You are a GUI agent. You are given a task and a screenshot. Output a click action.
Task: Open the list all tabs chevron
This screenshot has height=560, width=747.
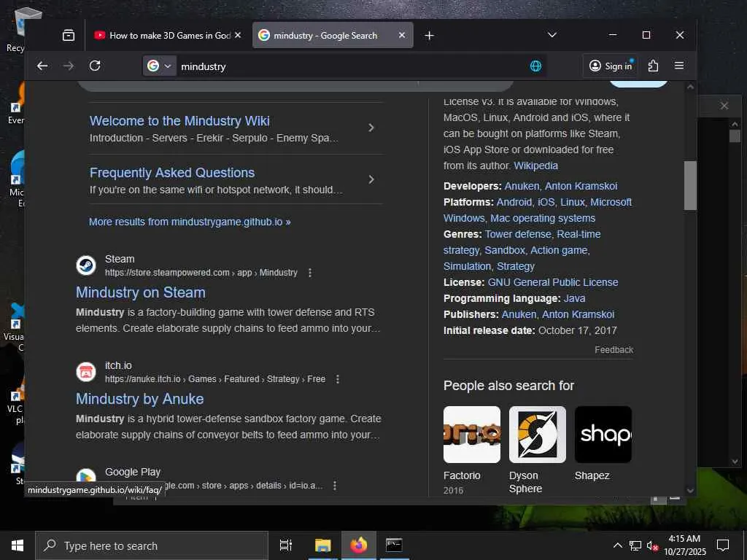pos(552,35)
